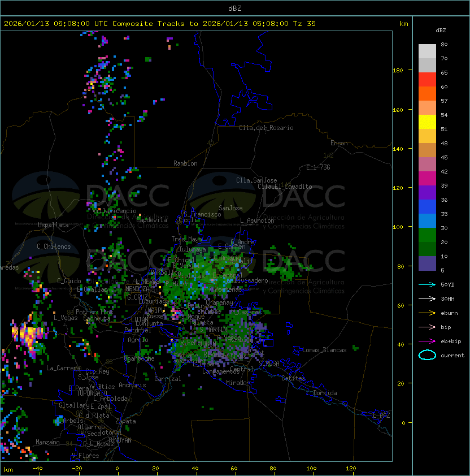Click the 'Uspallata' map label

(53, 225)
